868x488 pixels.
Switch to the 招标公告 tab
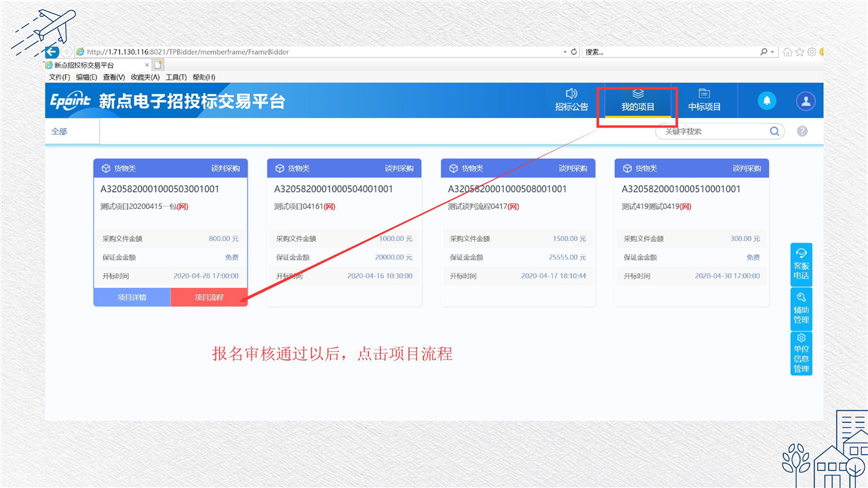point(572,100)
